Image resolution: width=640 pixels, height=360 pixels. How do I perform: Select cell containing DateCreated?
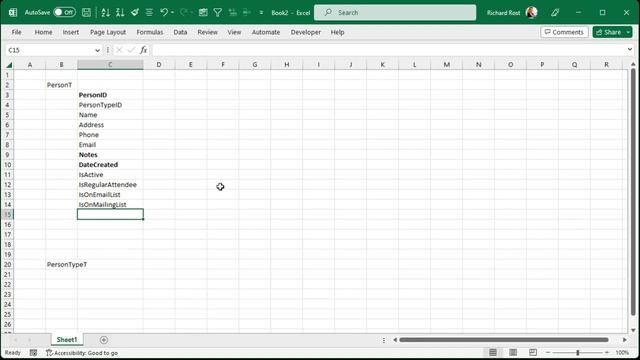point(110,164)
